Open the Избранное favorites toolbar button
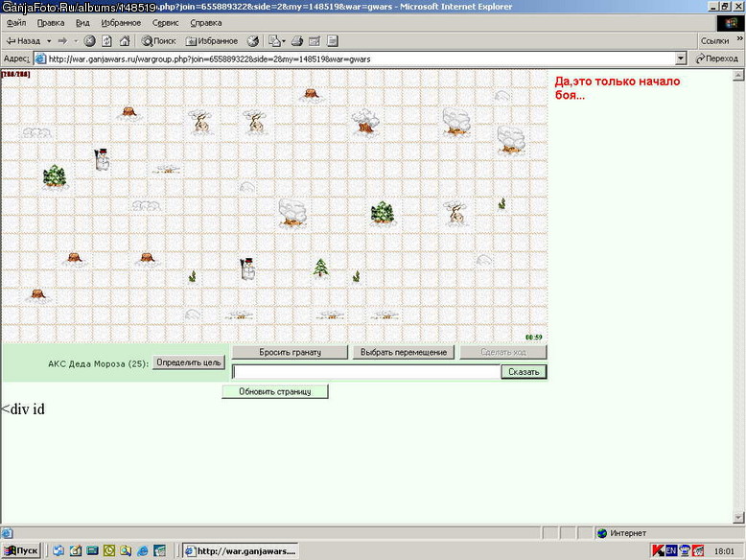 212,41
